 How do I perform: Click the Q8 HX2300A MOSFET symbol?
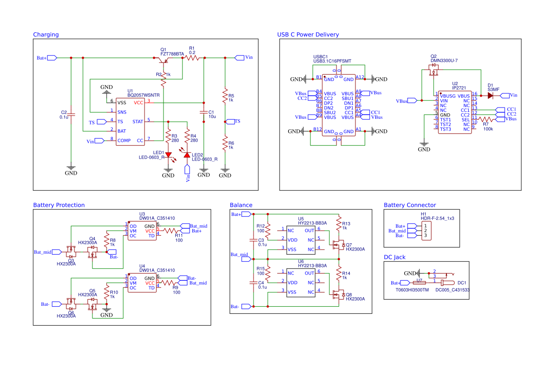[338, 294]
